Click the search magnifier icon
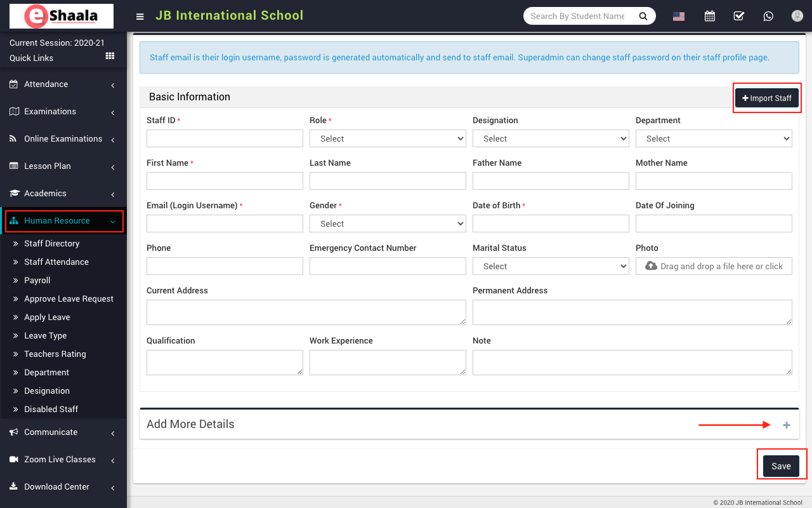 click(x=643, y=17)
